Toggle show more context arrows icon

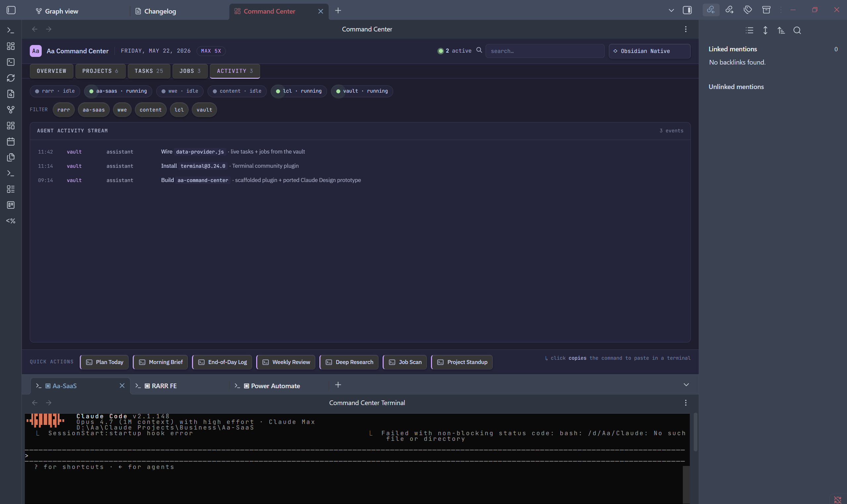(765, 30)
